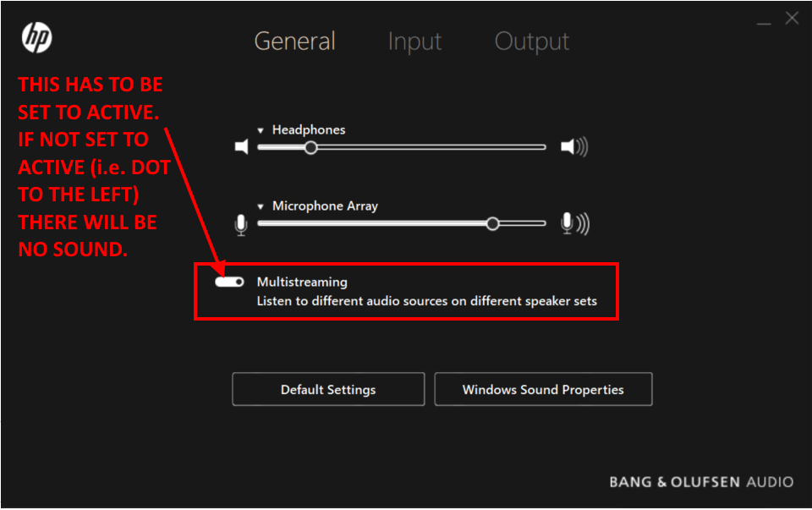Click the Bang & Olufsen Audio logo
This screenshot has width=812, height=510.
pos(701,482)
